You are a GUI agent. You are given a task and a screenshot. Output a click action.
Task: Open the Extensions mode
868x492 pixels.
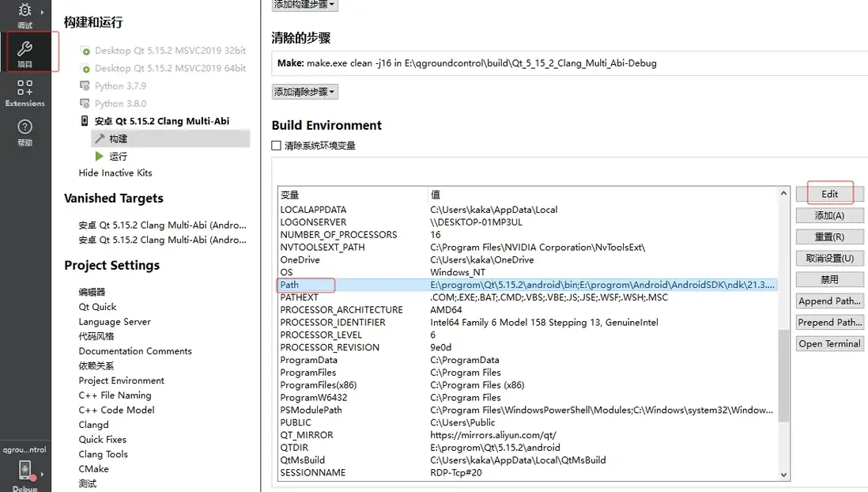click(x=25, y=93)
